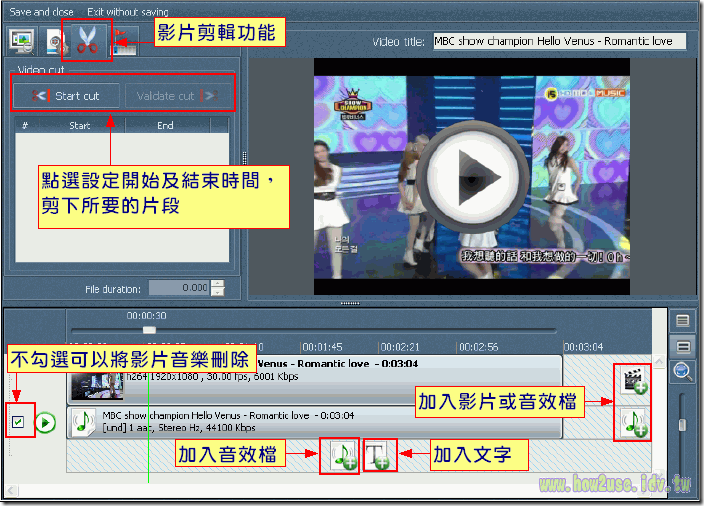
Task: Click the Validate cut button
Action: [x=177, y=96]
